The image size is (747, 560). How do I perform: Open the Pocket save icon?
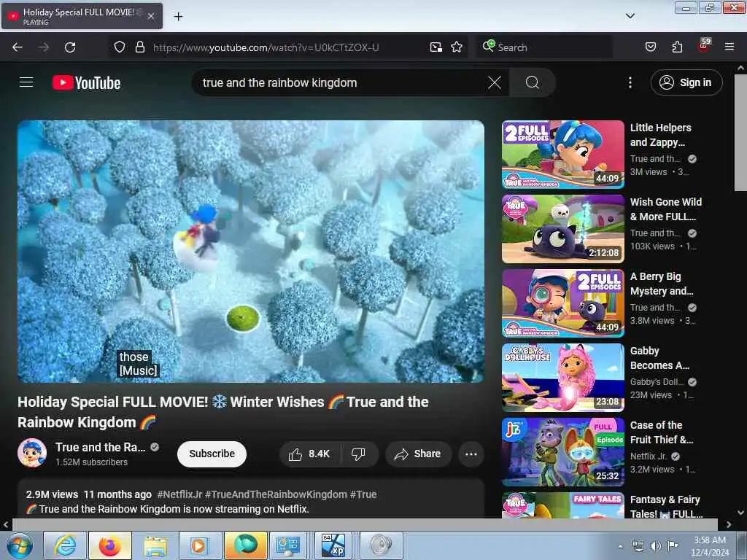pos(650,47)
